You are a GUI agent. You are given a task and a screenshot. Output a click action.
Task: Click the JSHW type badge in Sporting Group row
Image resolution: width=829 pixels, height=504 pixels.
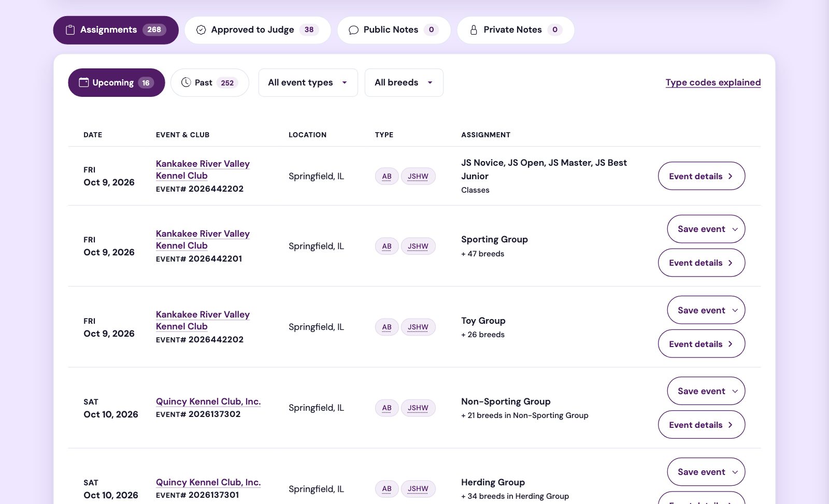point(418,246)
